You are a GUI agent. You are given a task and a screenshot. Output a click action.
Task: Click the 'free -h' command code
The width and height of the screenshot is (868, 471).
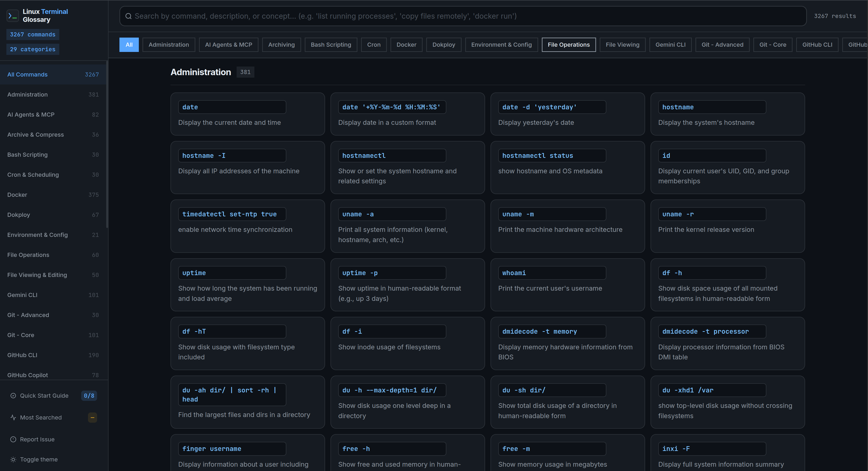click(x=392, y=449)
